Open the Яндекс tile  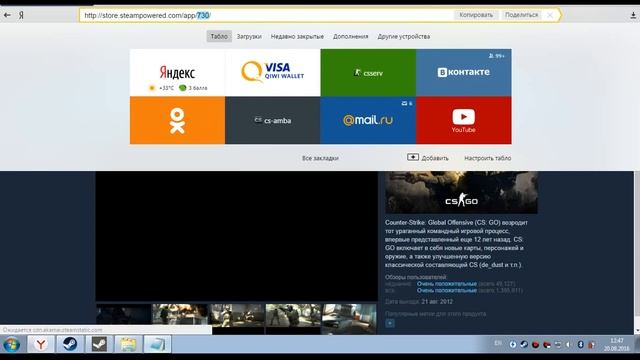177,73
